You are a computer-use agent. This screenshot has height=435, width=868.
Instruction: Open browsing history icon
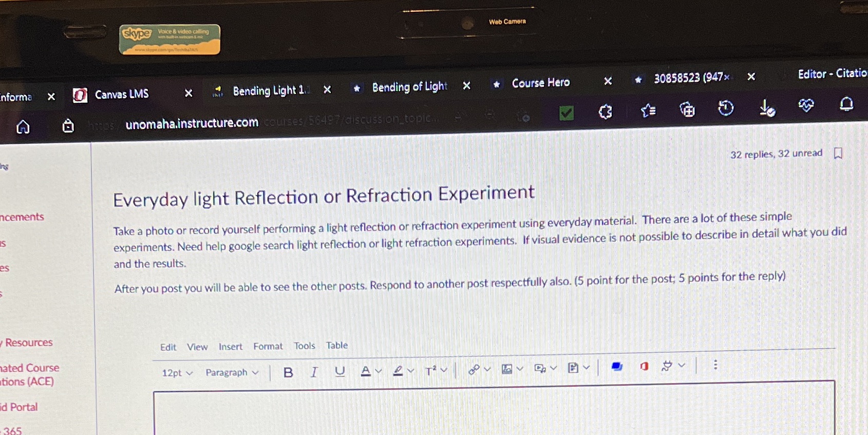click(726, 108)
